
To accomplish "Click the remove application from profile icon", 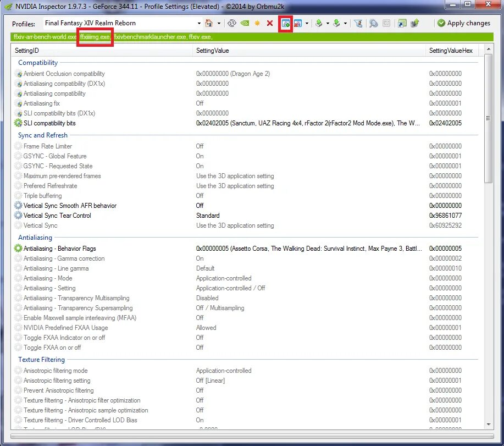I will coord(298,23).
